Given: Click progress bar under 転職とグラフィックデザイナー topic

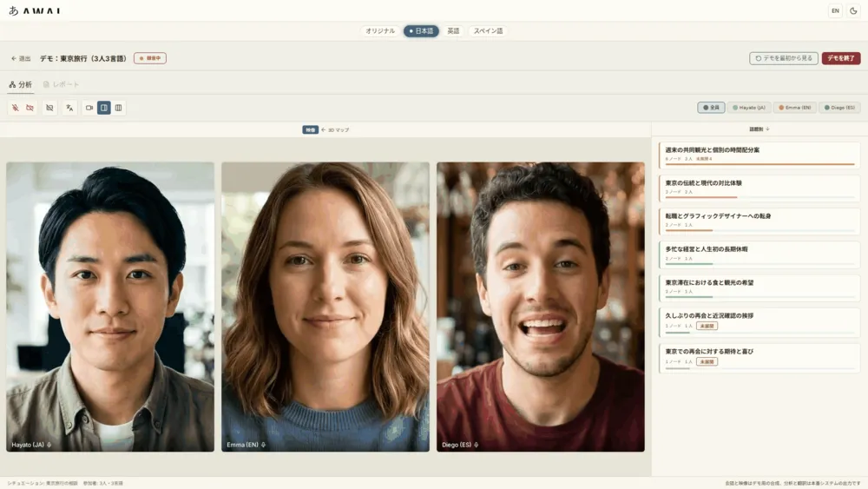Looking at the screenshot, I should pos(760,230).
